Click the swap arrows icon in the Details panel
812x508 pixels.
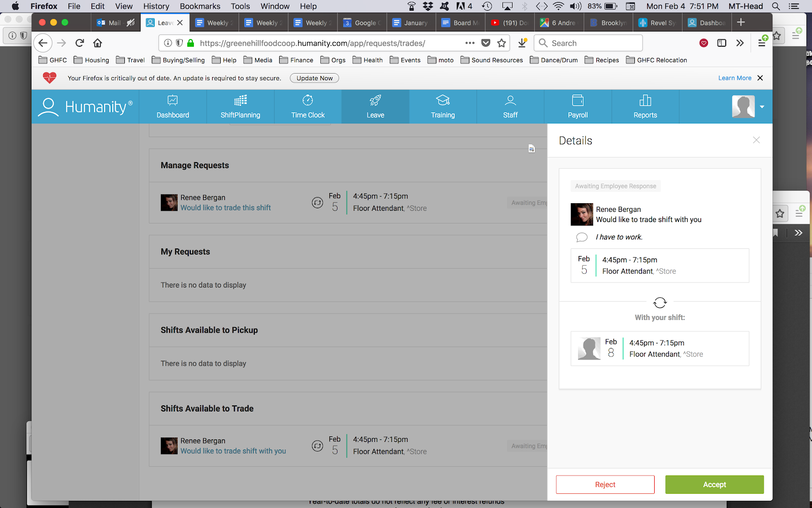coord(660,303)
